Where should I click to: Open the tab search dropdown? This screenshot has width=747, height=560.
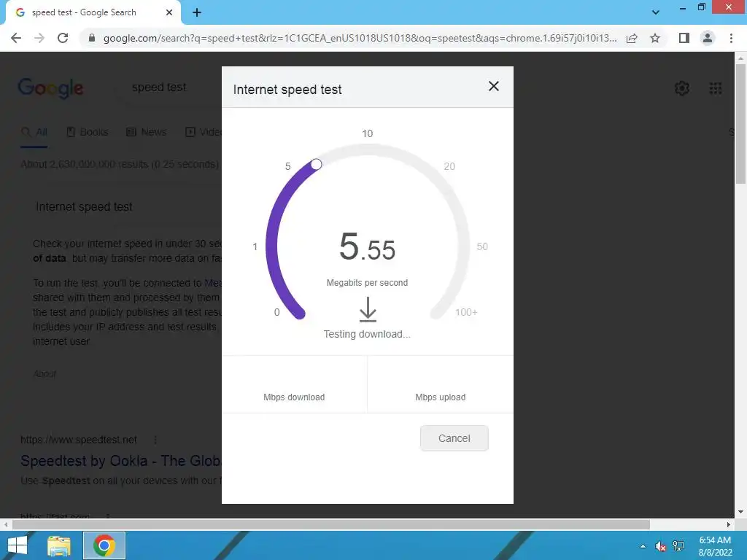tap(656, 12)
